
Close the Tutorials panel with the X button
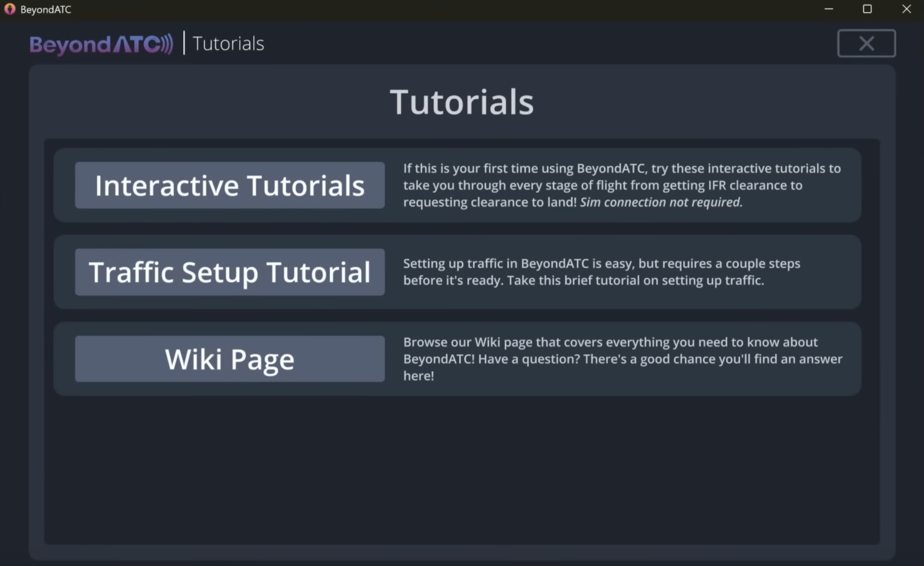866,43
